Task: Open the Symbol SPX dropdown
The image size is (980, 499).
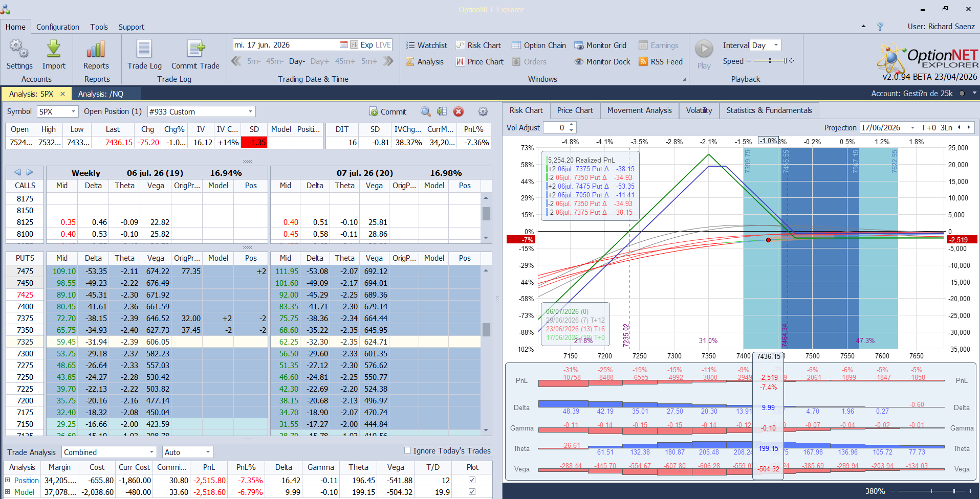Action: click(73, 111)
